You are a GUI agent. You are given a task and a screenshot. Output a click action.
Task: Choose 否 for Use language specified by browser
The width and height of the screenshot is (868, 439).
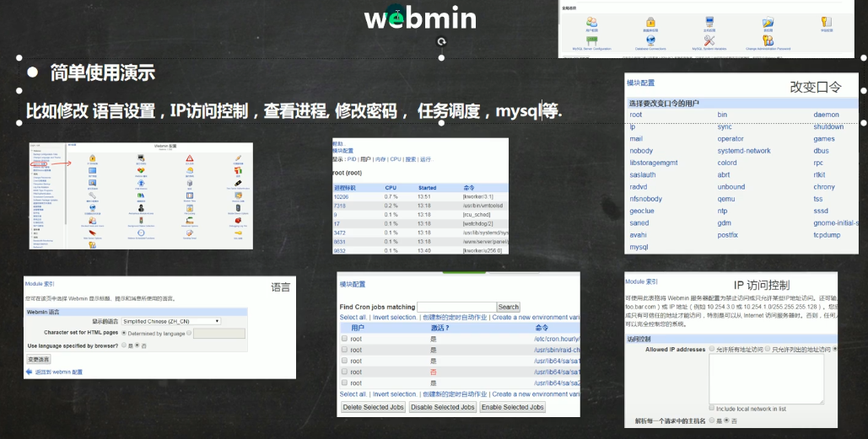point(137,345)
